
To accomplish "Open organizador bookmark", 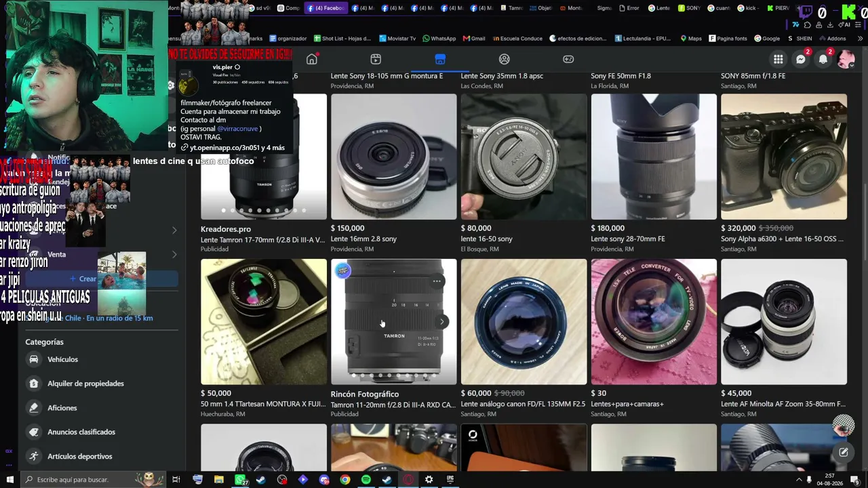I will pyautogui.click(x=288, y=39).
